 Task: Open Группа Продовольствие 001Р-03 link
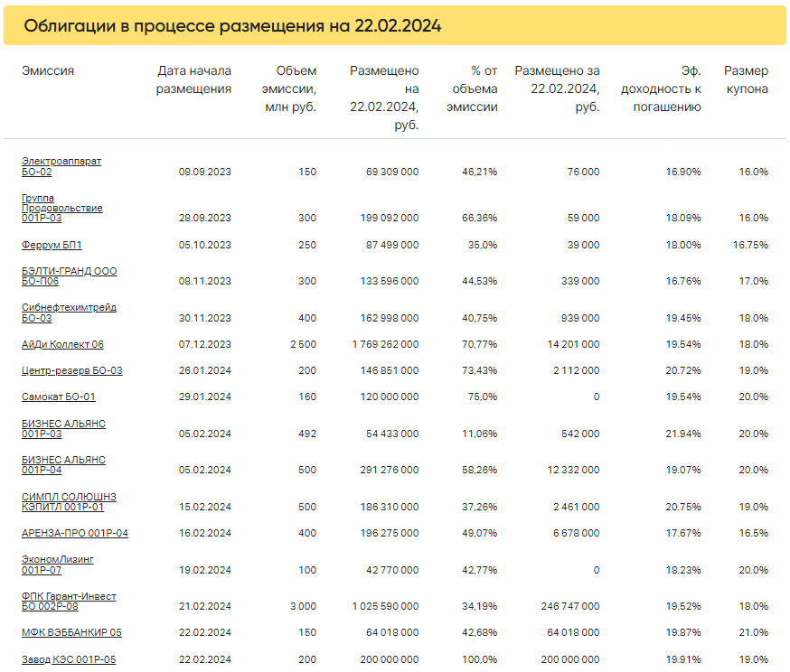(62, 208)
